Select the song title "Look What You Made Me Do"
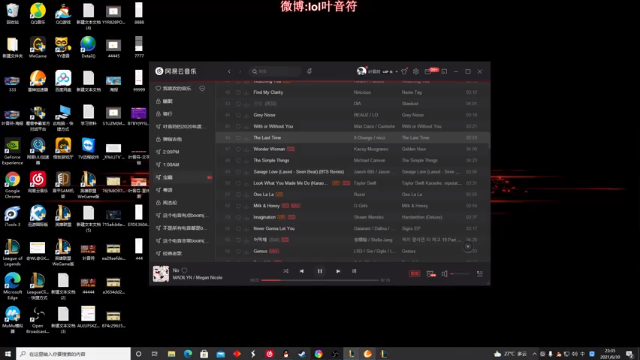Image resolution: width=640 pixels, height=360 pixels. (290, 183)
